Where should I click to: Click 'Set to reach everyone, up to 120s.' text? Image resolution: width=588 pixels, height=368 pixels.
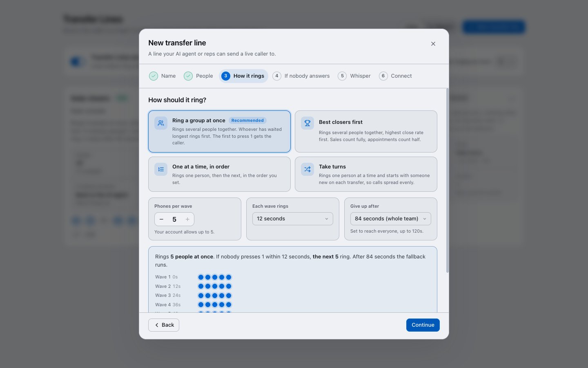pos(387,231)
